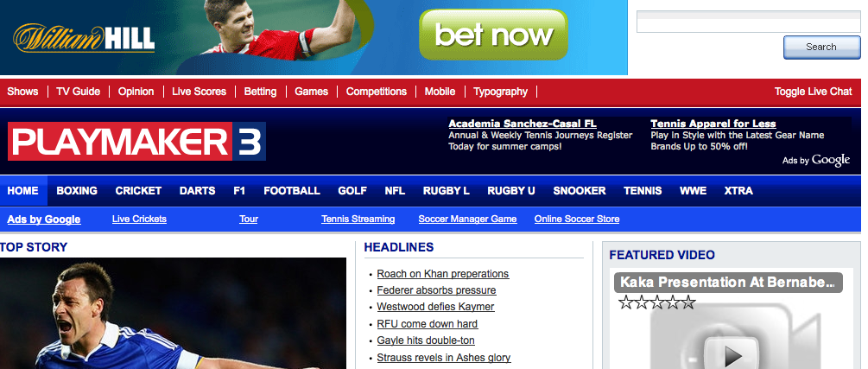Click the Playmaker 3 logo
Screen dimensions: 868x369
136,141
